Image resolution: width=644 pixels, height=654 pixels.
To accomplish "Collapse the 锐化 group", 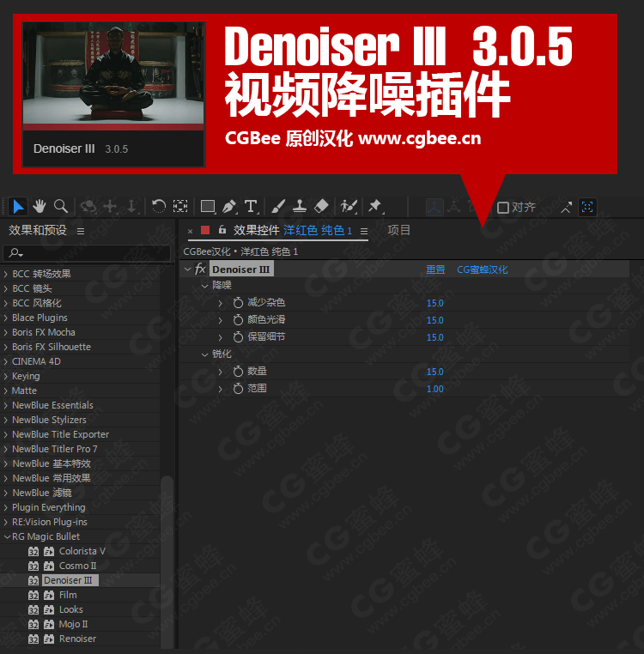I will pyautogui.click(x=204, y=354).
